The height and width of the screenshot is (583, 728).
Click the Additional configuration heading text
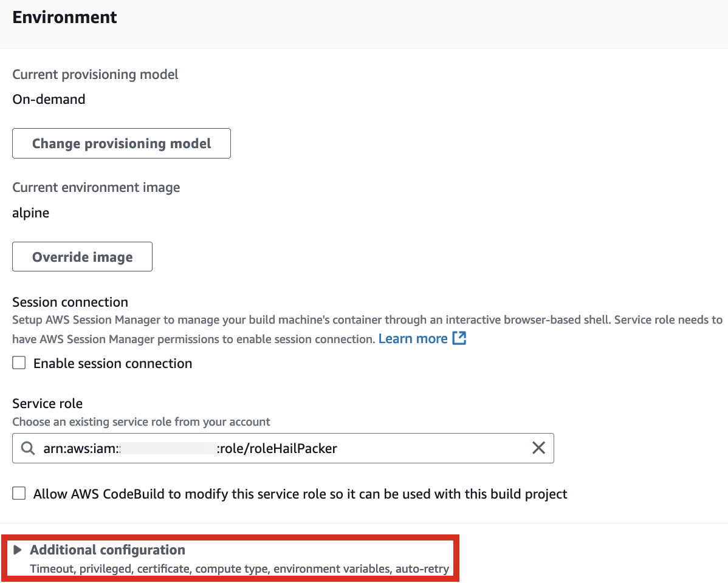tap(108, 550)
